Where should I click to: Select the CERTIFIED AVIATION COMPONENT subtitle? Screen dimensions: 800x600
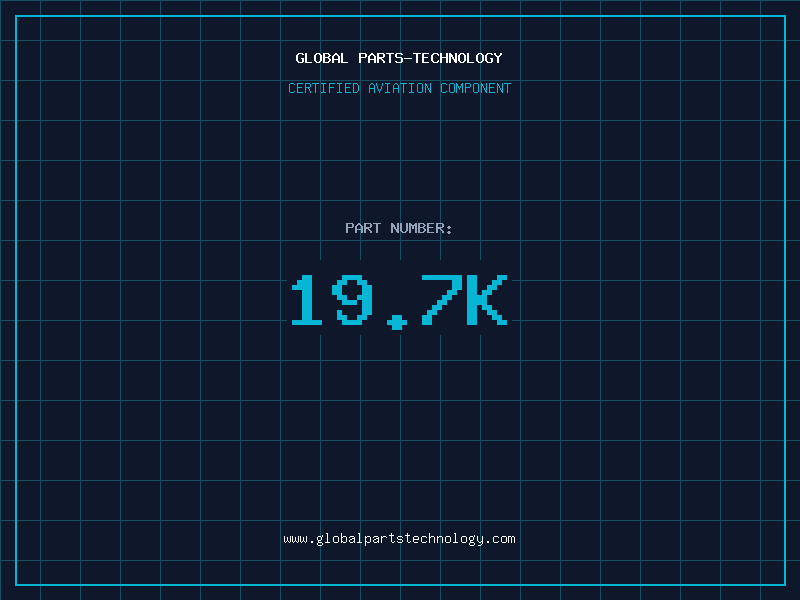[x=399, y=88]
